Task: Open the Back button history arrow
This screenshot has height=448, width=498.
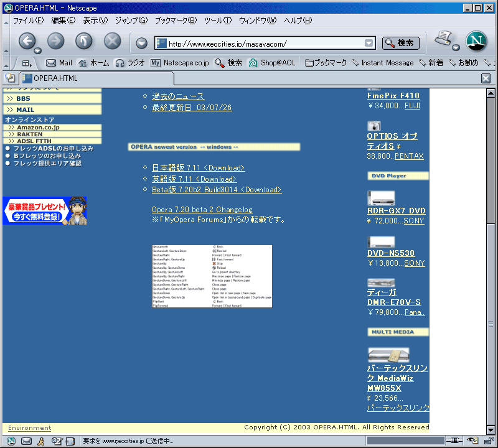Action: (x=38, y=50)
